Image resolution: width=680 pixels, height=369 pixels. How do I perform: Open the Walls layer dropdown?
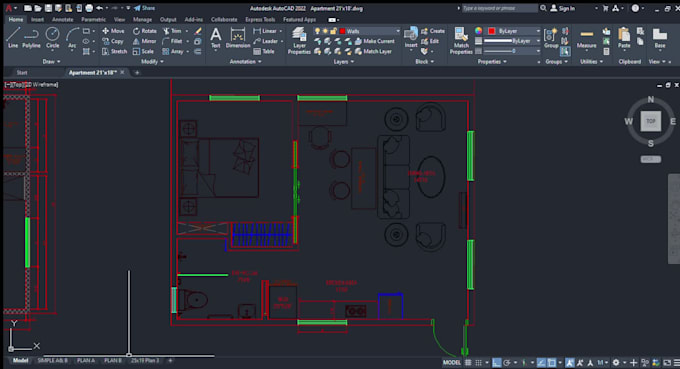[397, 31]
